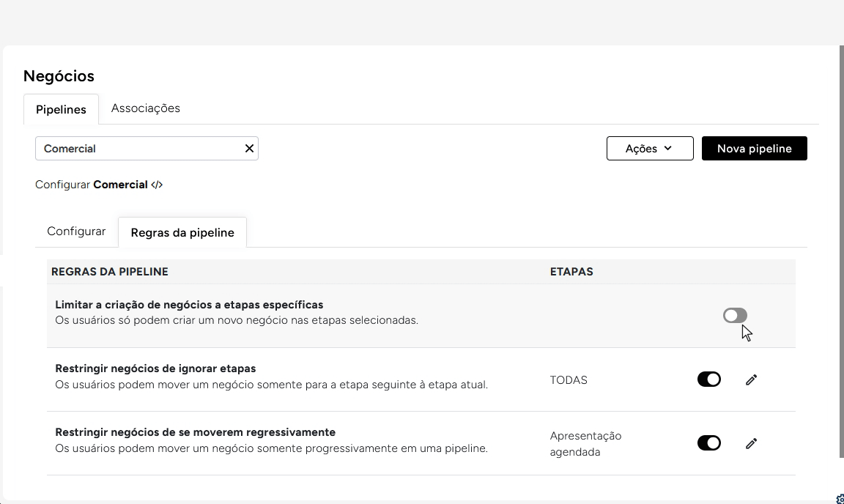Screen dimensions: 844x504
Task: Open the Comercial pipeline selector
Action: (x=139, y=149)
